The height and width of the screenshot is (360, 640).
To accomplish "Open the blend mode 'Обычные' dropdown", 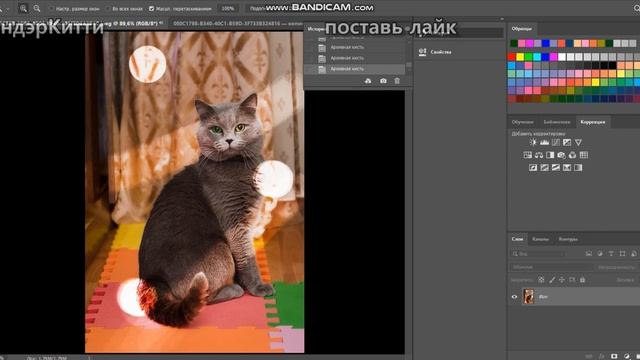I will click(x=551, y=267).
